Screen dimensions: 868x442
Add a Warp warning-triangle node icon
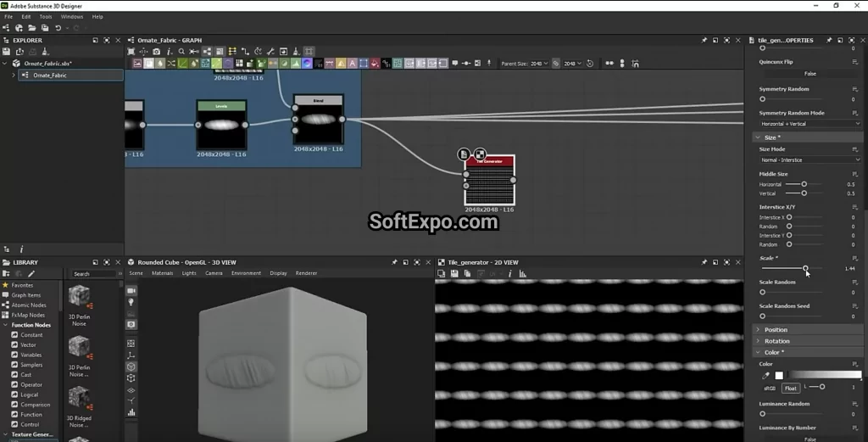[341, 64]
